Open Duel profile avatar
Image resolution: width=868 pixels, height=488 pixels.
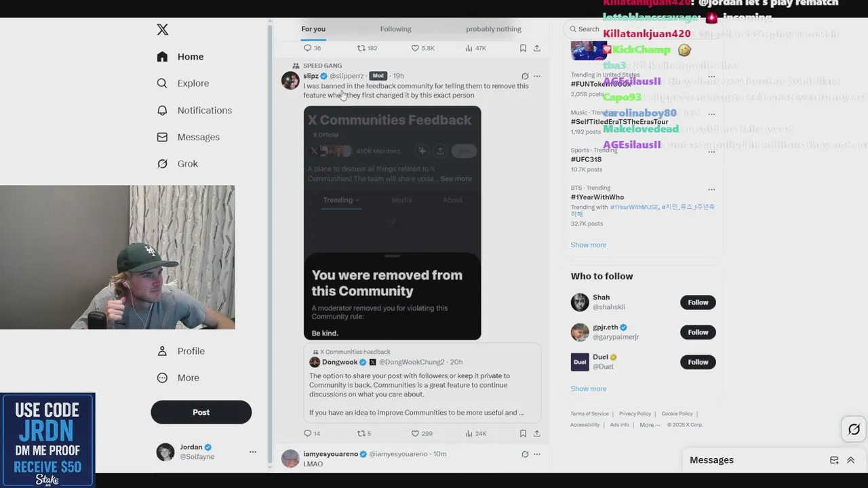pyautogui.click(x=580, y=362)
